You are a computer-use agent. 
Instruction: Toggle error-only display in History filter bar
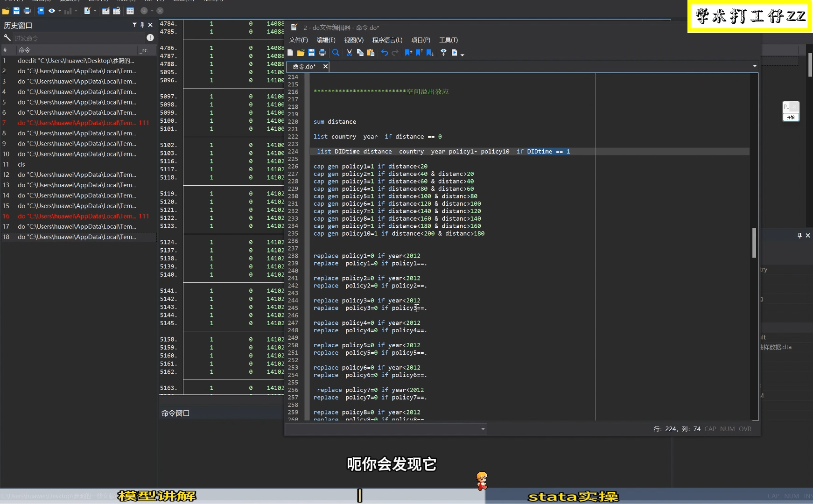pos(150,38)
